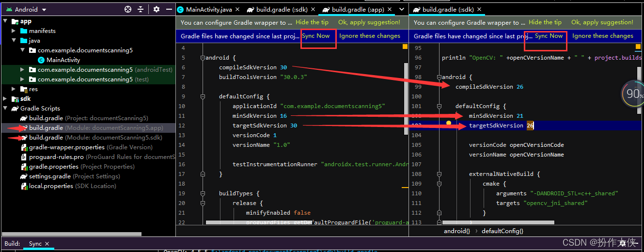Expand the androidTest package
This screenshot has height=252, width=644.
click(22, 70)
